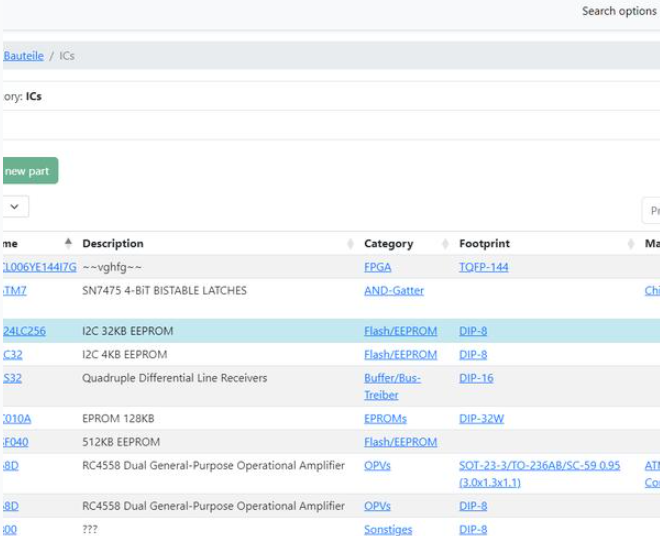Open part link ending S32

pos(12,378)
